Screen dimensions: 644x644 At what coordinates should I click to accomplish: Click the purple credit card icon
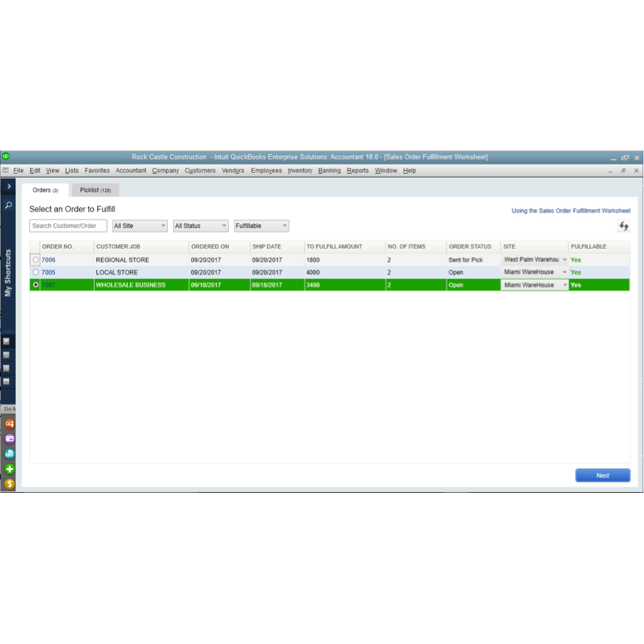pos(10,439)
